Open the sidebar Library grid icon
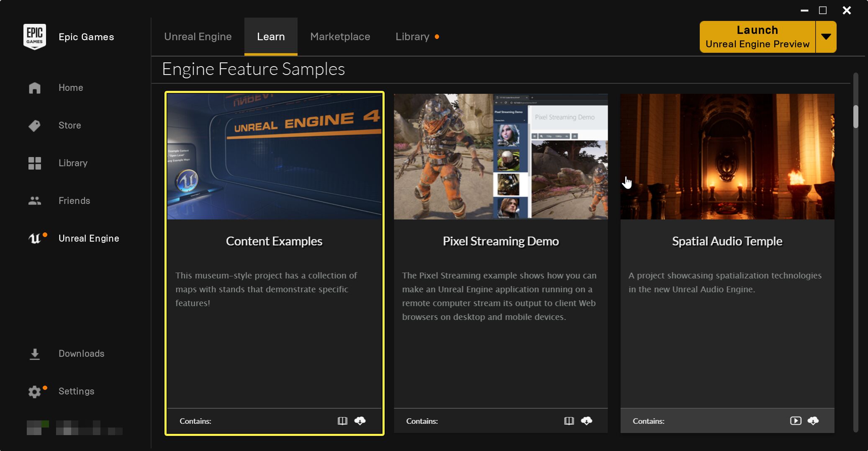The width and height of the screenshot is (868, 451). pos(34,163)
